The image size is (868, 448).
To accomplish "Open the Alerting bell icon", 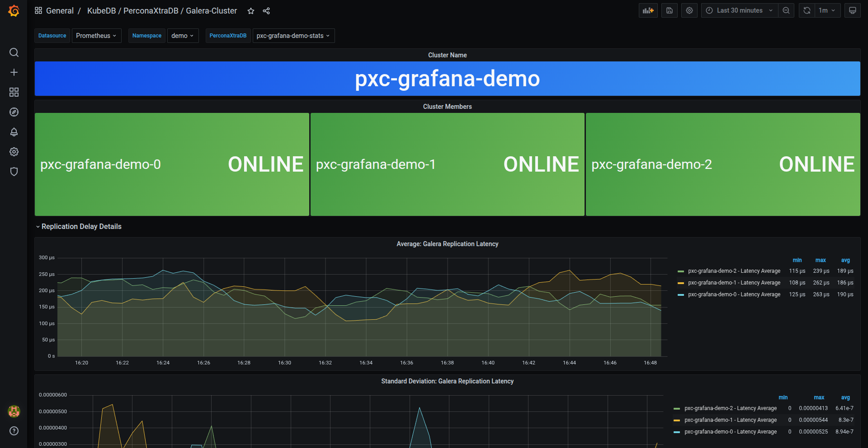I will (14, 132).
